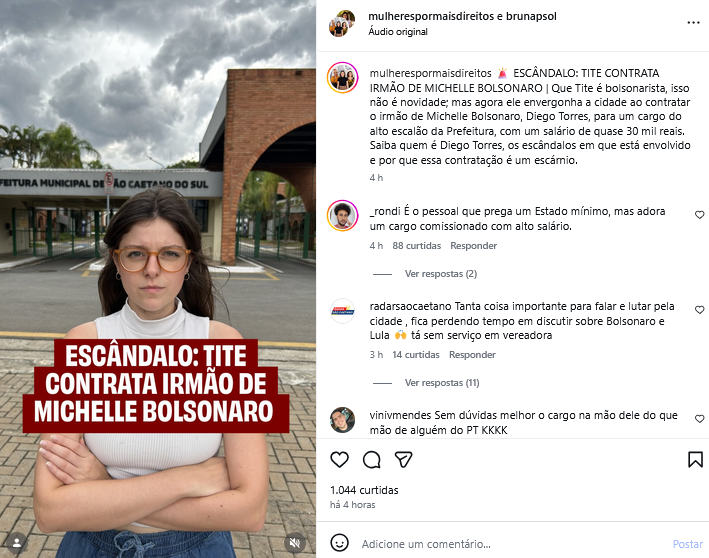Click the Postar button
The image size is (709, 558).
point(688,544)
